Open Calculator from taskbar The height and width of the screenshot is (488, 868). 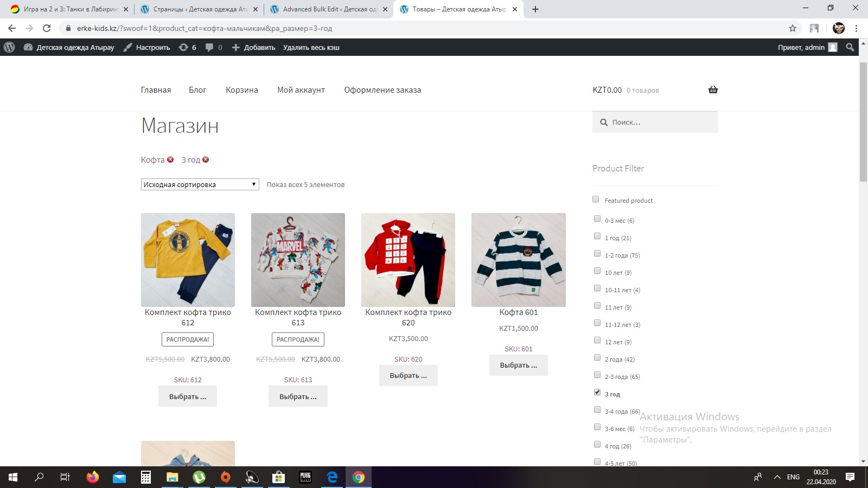click(x=146, y=477)
